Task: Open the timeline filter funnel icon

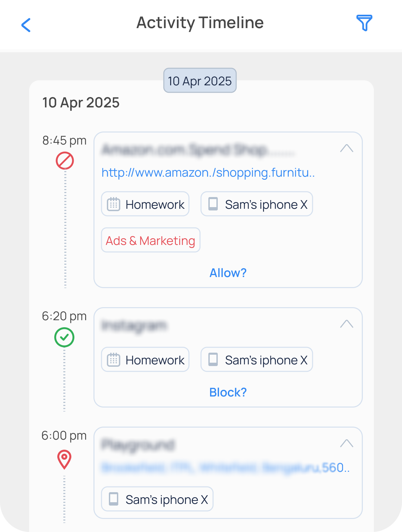Action: pos(364,23)
